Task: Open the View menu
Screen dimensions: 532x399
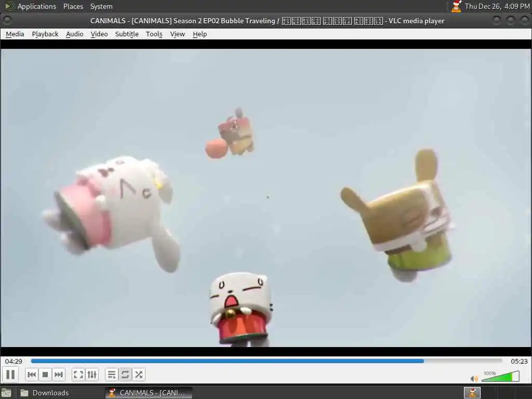Action: tap(178, 34)
